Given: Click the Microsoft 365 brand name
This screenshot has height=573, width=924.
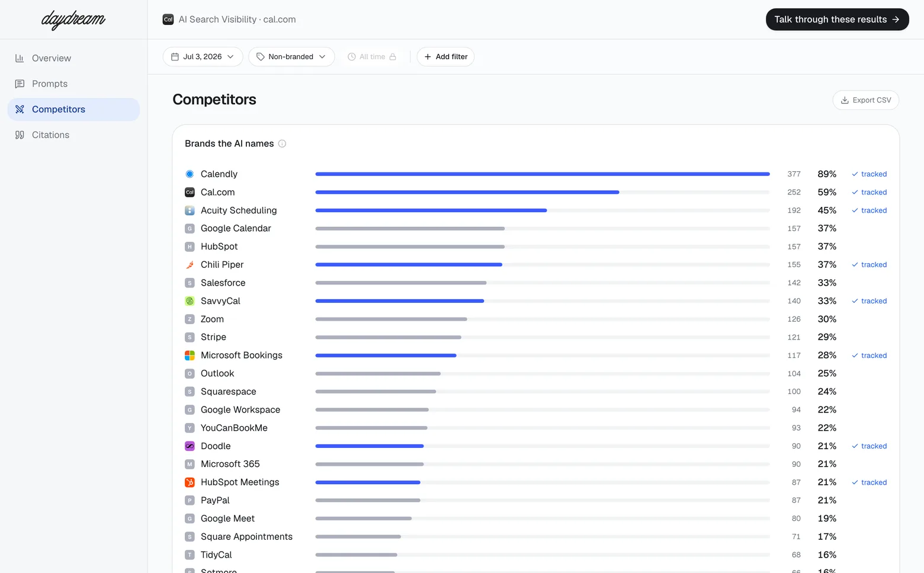Looking at the screenshot, I should [x=230, y=464].
